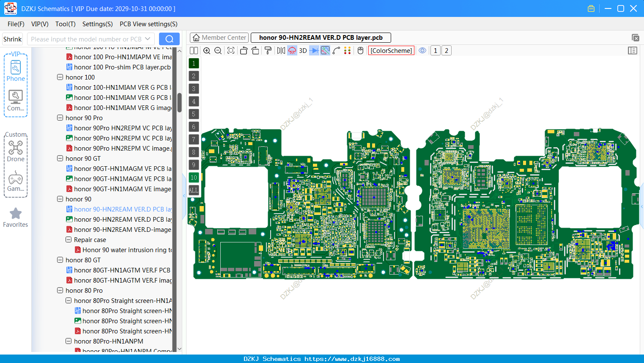This screenshot has height=363, width=644.
Task: Open Favorites star
Action: coord(16,217)
